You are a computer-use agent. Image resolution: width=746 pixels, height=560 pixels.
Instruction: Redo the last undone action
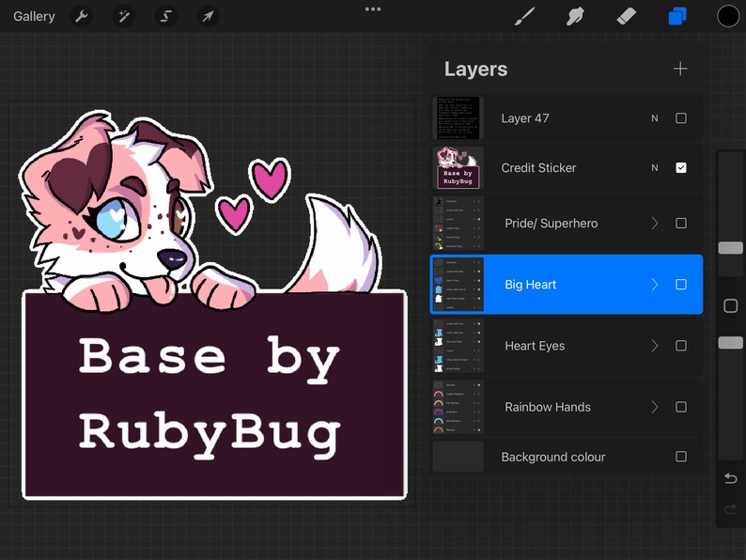coord(730,509)
